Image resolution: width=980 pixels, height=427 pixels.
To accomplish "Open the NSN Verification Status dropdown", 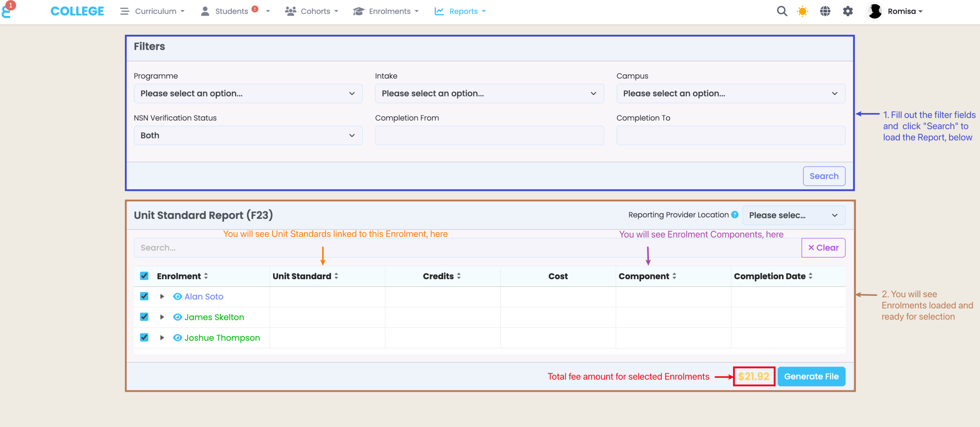I will click(x=248, y=136).
